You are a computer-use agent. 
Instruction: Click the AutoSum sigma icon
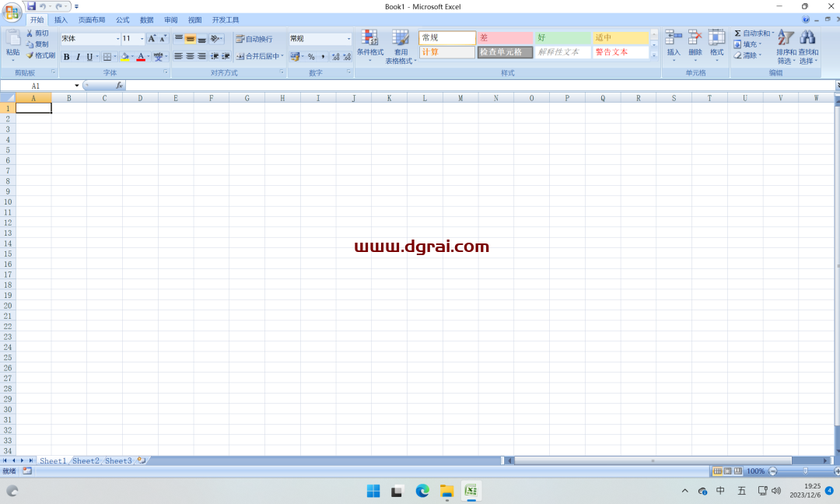tap(737, 33)
